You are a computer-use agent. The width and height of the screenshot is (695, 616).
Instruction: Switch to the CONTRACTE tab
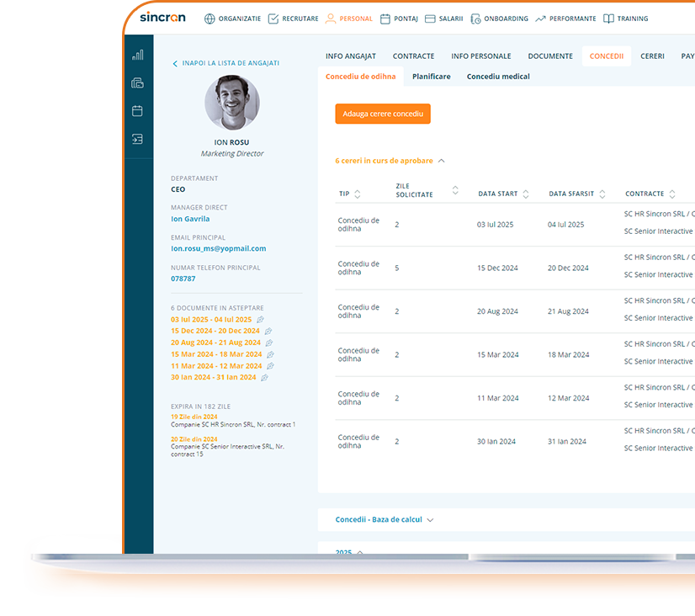[x=413, y=56]
